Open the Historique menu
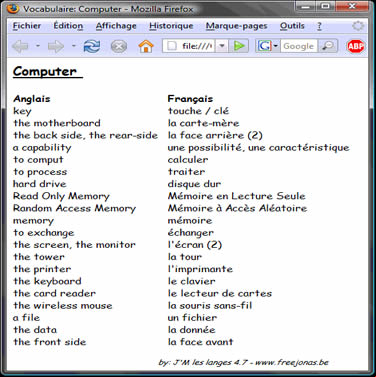 pyautogui.click(x=171, y=26)
